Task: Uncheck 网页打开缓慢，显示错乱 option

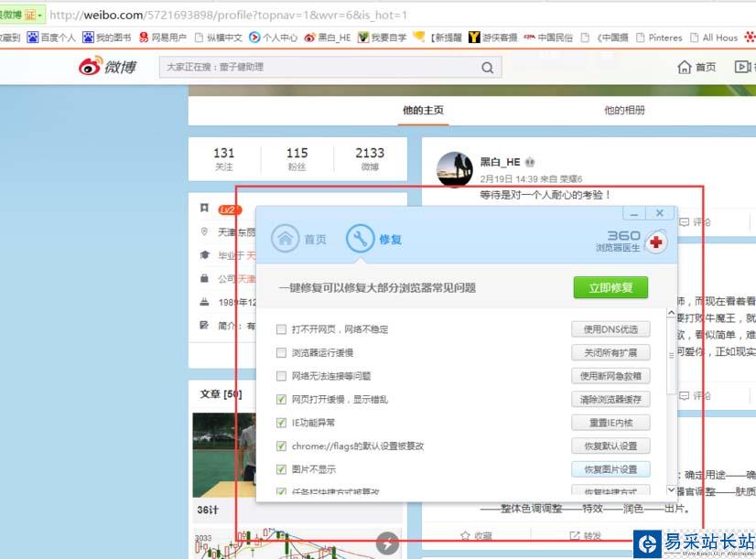Action: point(281,399)
